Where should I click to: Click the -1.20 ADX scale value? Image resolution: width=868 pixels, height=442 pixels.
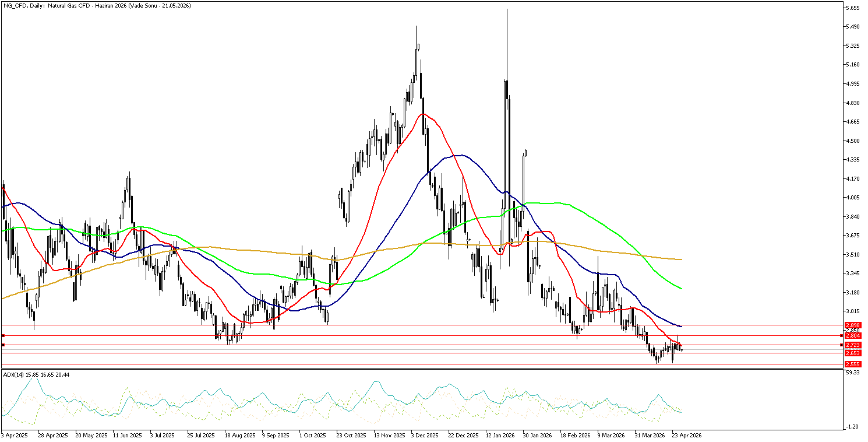852,427
